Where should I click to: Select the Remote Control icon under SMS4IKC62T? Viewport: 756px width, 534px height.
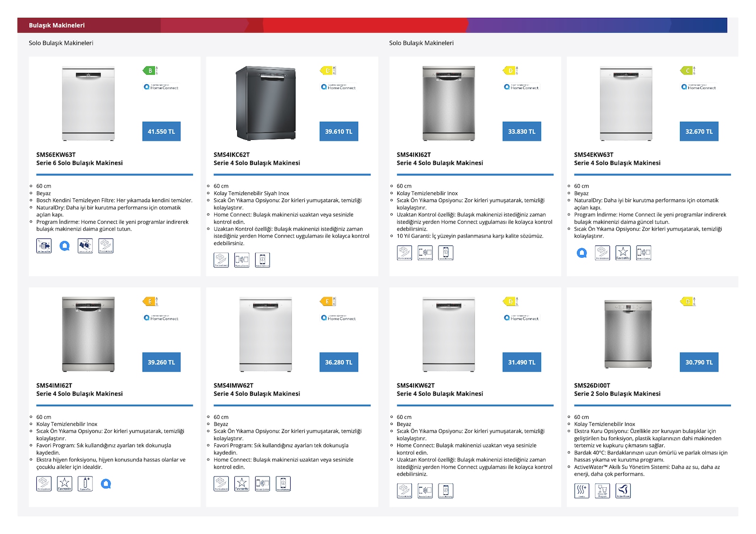242,260
